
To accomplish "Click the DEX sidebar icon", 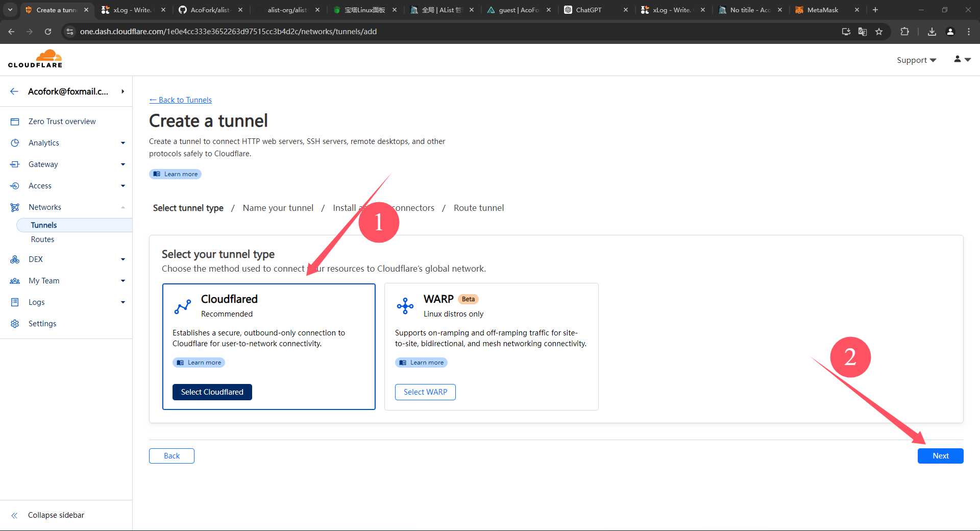I will [x=15, y=259].
